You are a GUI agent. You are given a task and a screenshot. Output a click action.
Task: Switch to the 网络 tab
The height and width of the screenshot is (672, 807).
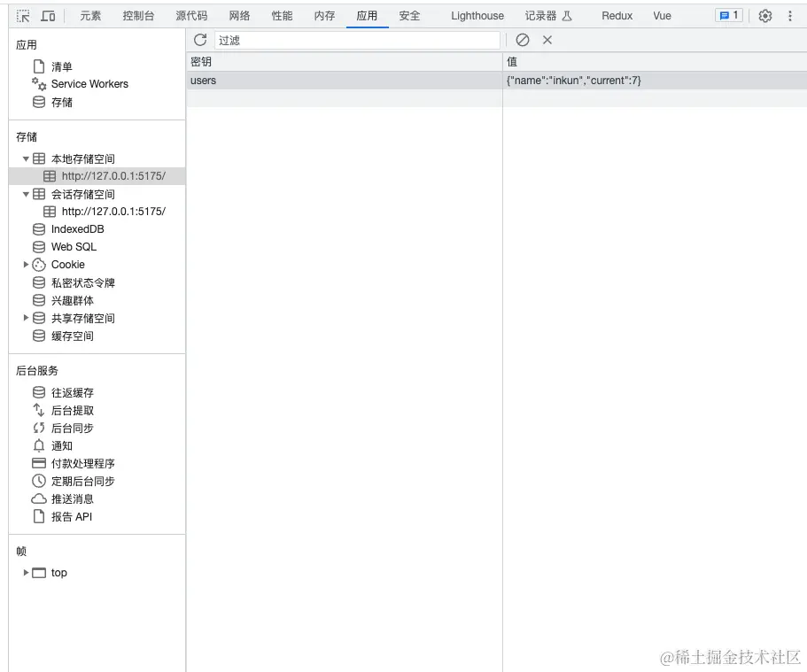(239, 16)
